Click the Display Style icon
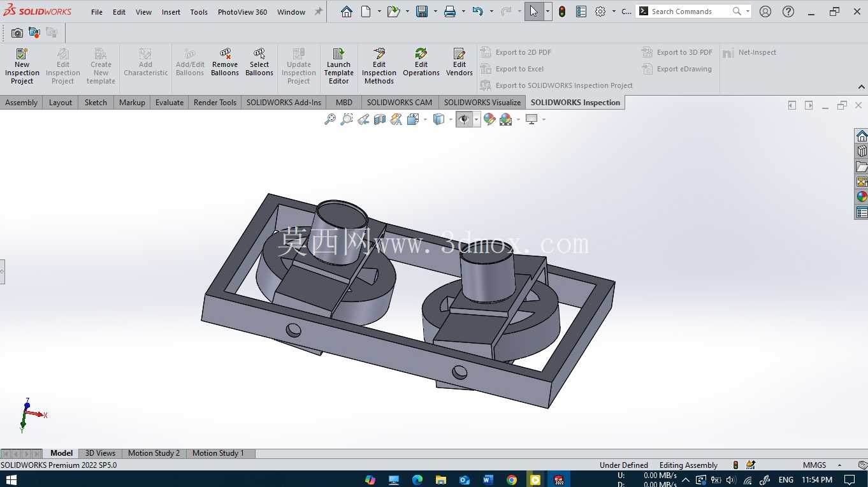The width and height of the screenshot is (868, 487). [438, 119]
